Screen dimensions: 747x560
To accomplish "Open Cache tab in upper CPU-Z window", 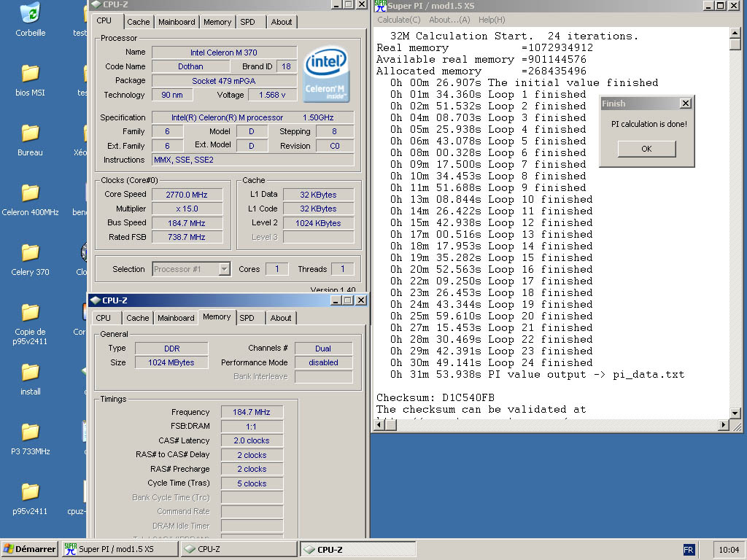I will tap(138, 22).
